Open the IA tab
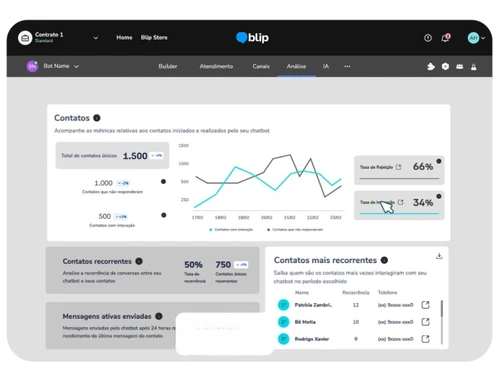Viewport: 500px width, 375px height. [x=326, y=66]
